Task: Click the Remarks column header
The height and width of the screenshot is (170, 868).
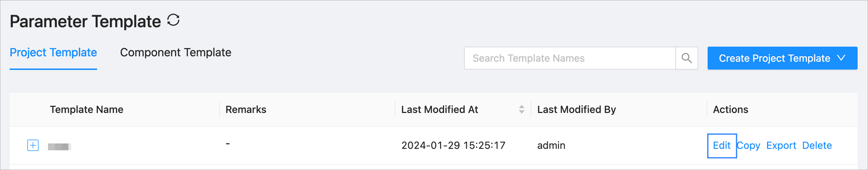Action: [x=246, y=109]
